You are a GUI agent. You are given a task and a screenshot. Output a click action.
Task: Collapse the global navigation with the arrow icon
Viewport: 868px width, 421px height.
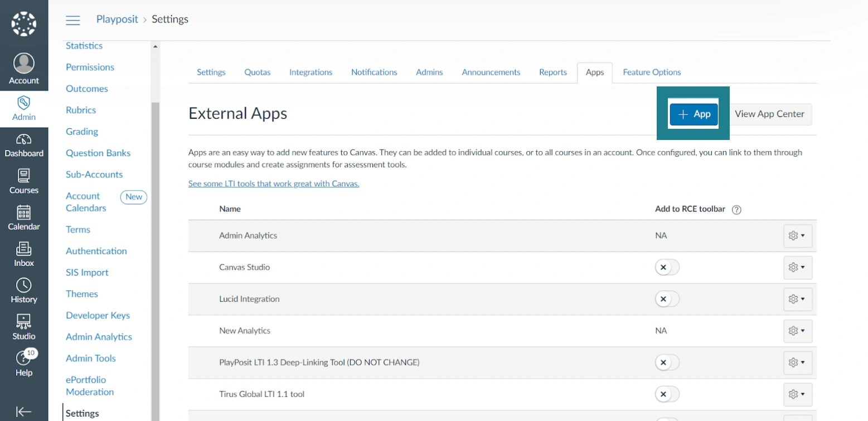tap(24, 412)
